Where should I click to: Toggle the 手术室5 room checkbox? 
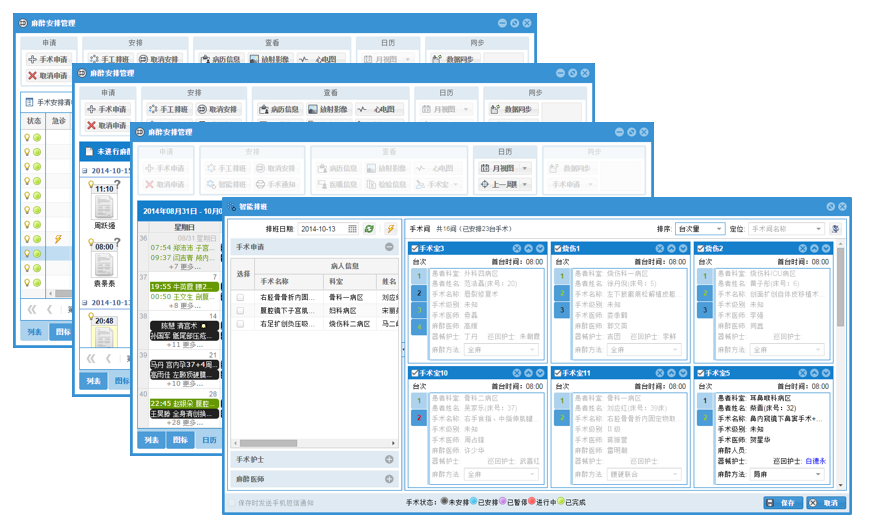point(701,373)
